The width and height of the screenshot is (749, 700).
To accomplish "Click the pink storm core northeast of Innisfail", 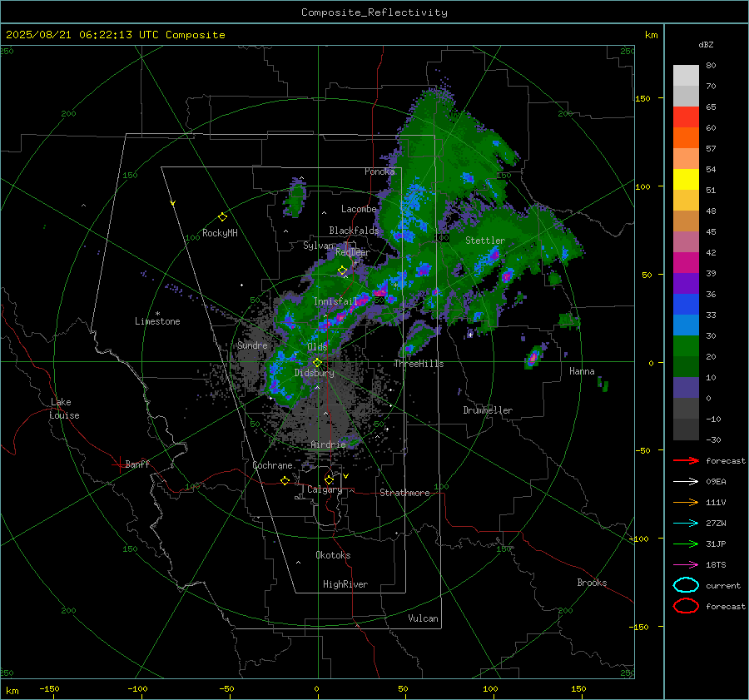I will pos(380,291).
